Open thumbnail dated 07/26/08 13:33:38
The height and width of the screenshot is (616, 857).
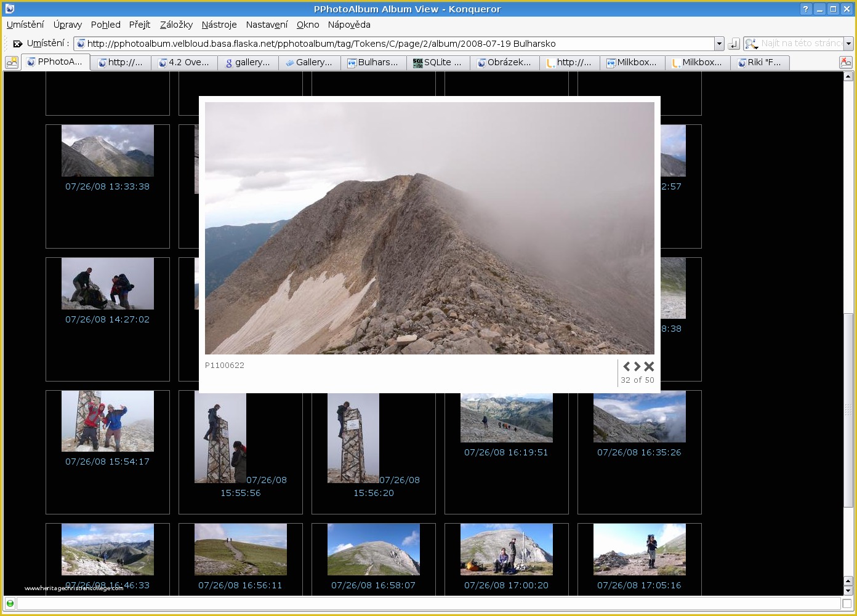tap(108, 151)
